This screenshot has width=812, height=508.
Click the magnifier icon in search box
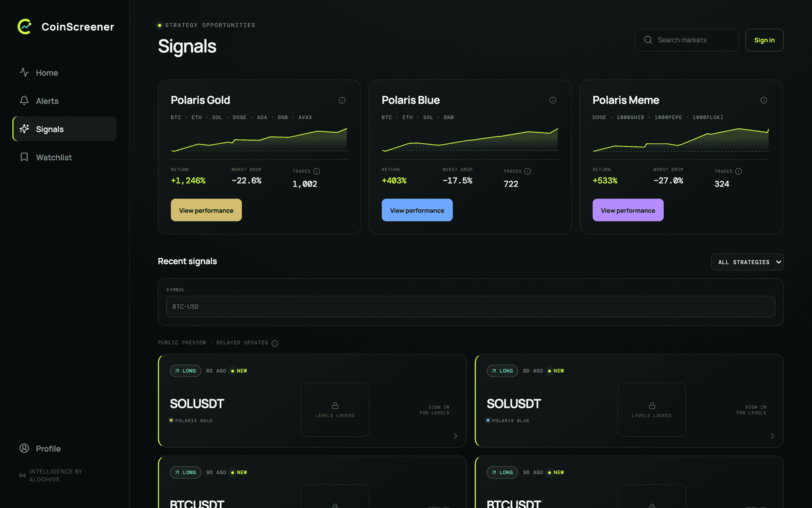(x=648, y=40)
